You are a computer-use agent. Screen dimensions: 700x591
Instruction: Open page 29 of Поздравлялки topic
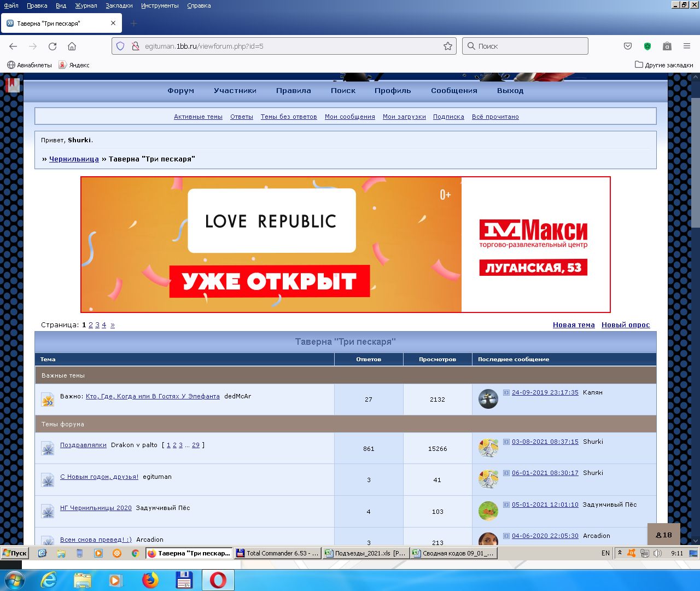(196, 445)
